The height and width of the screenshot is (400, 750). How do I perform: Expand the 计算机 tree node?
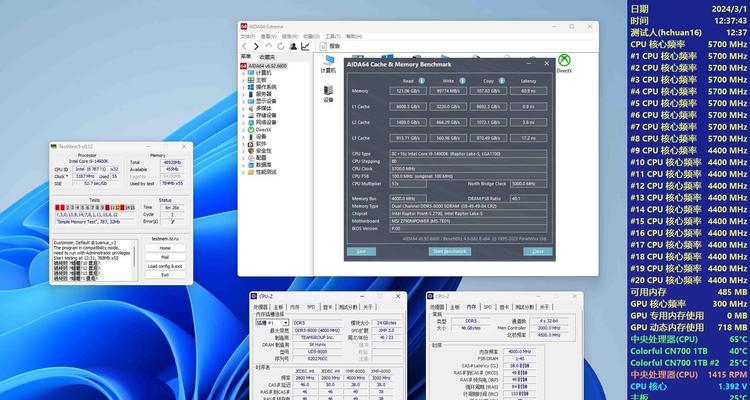(x=243, y=73)
